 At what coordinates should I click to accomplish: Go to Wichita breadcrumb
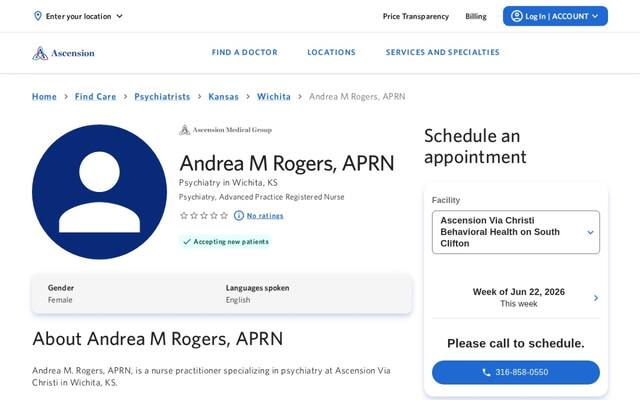pos(273,97)
